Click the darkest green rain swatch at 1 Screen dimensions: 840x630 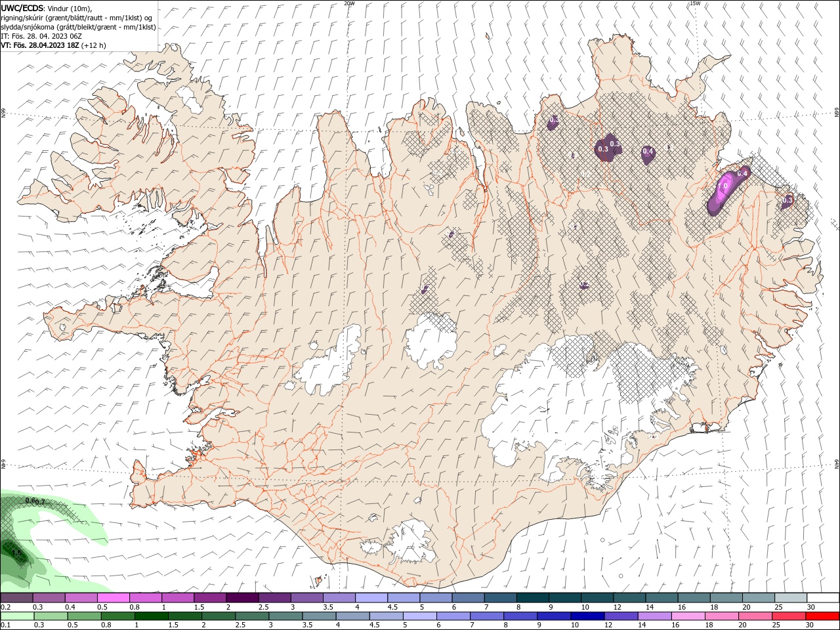click(x=151, y=616)
